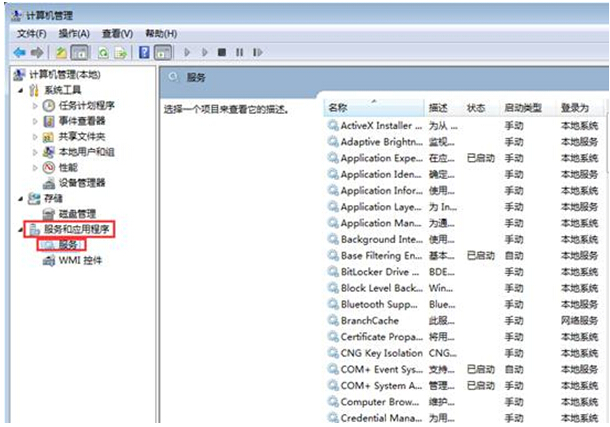Expand the 任务计划程序 node arrow

click(35, 106)
